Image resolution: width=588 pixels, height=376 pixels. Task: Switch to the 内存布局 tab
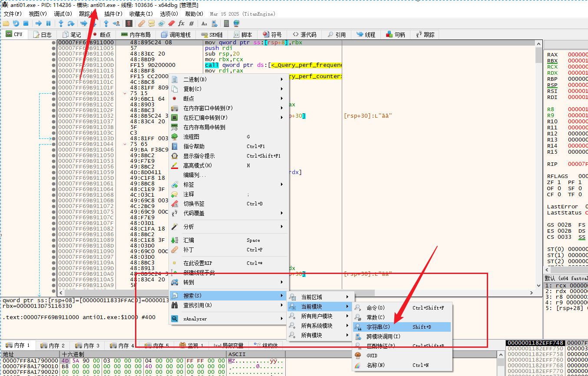pyautogui.click(x=135, y=35)
